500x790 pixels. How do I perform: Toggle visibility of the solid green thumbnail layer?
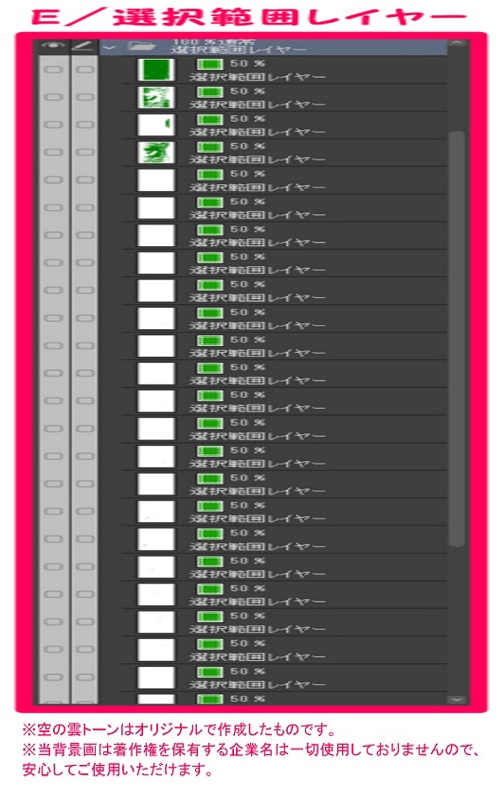tap(53, 70)
